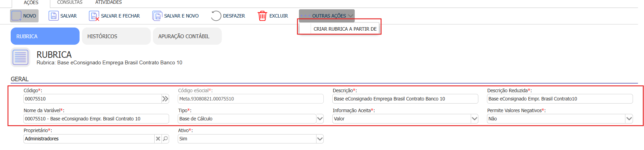Expand the Tipo dropdown
Viewport: 644px width, 150px height.
pyautogui.click(x=320, y=119)
